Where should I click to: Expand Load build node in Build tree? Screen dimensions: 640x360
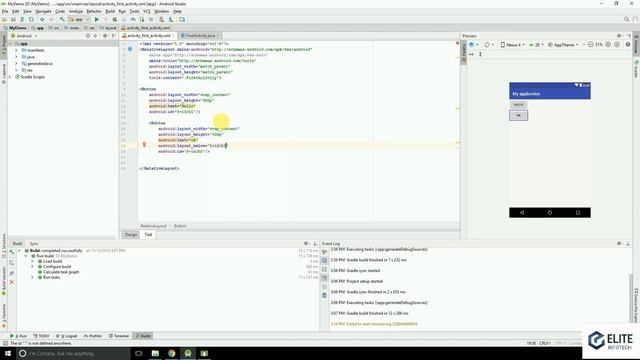pyautogui.click(x=33, y=261)
